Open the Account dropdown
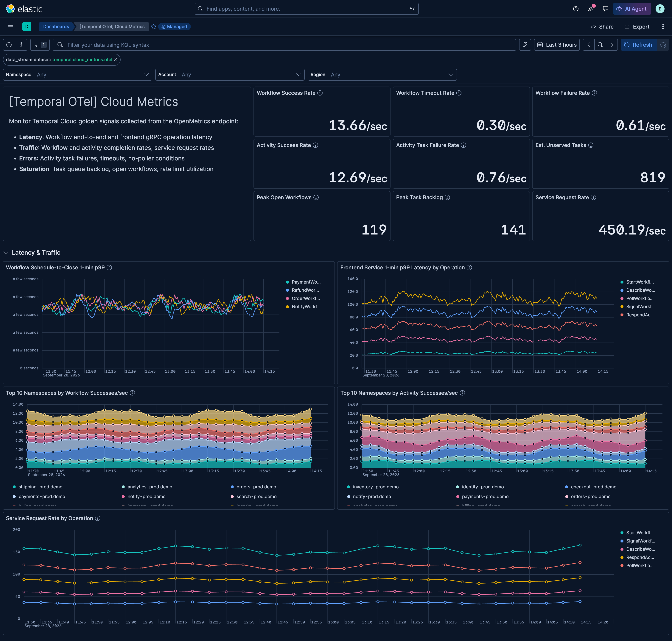Screen dimensions: 672x641 tap(230, 74)
